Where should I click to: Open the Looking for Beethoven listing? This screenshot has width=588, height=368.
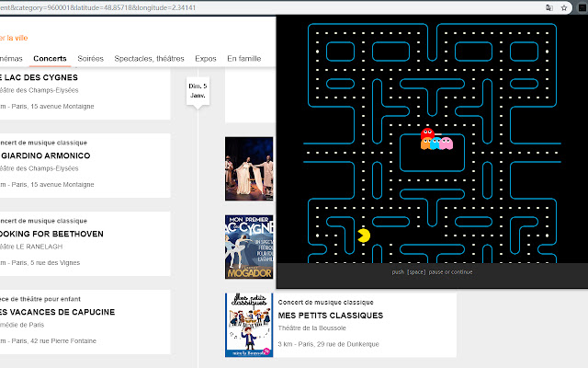click(51, 234)
